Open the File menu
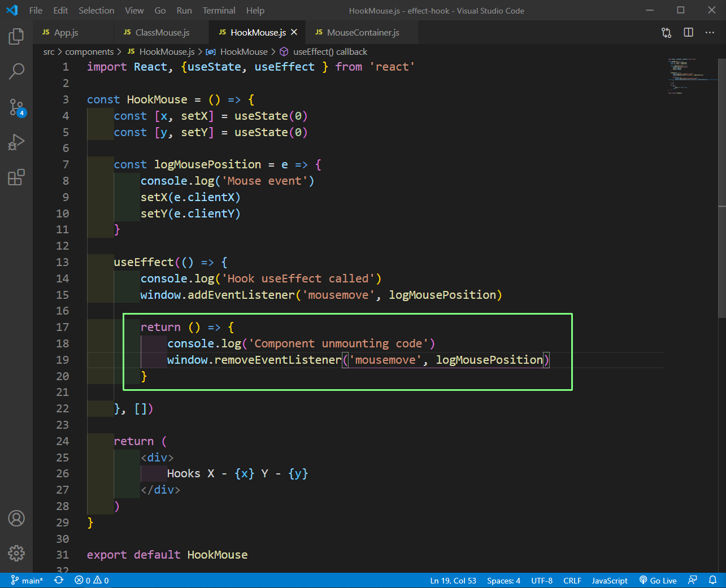The height and width of the screenshot is (588, 726). tap(36, 10)
